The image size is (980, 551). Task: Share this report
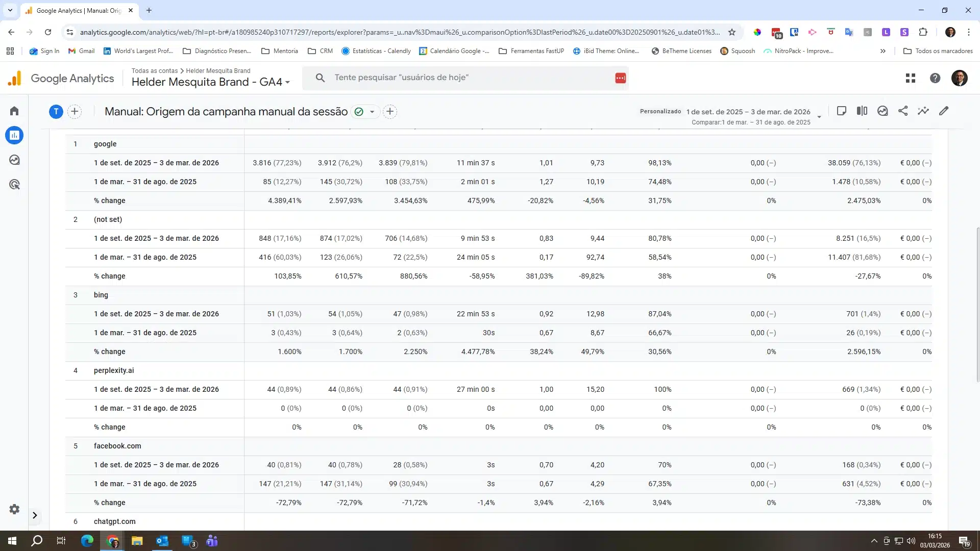(x=903, y=111)
